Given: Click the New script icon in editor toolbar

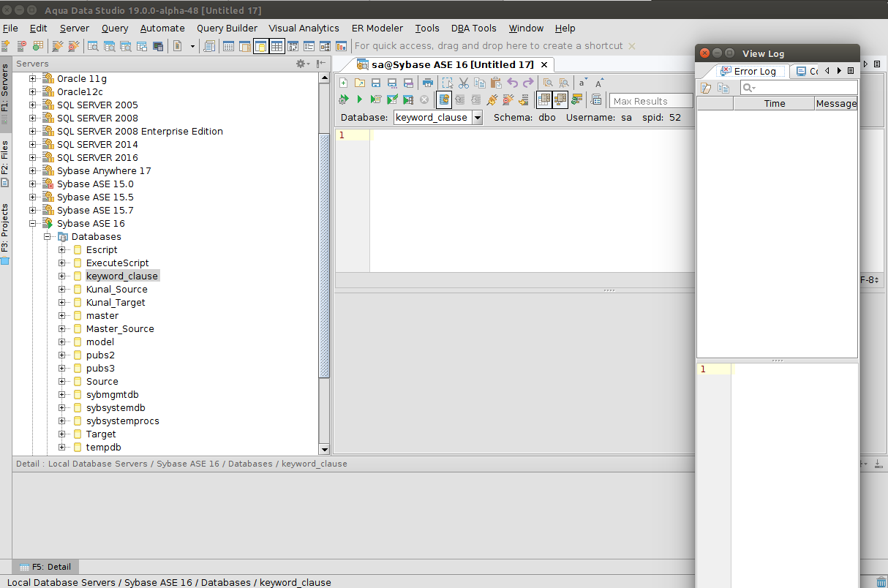Looking at the screenshot, I should coord(344,83).
